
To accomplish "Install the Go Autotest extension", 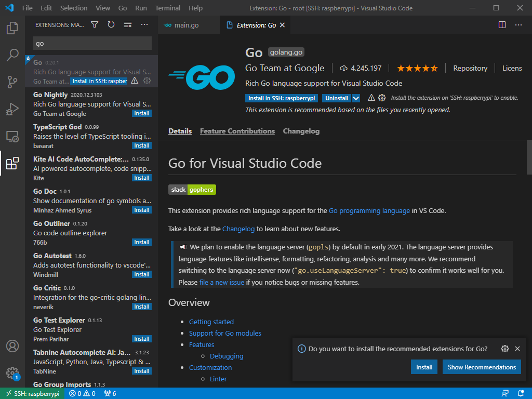I will pos(141,274).
